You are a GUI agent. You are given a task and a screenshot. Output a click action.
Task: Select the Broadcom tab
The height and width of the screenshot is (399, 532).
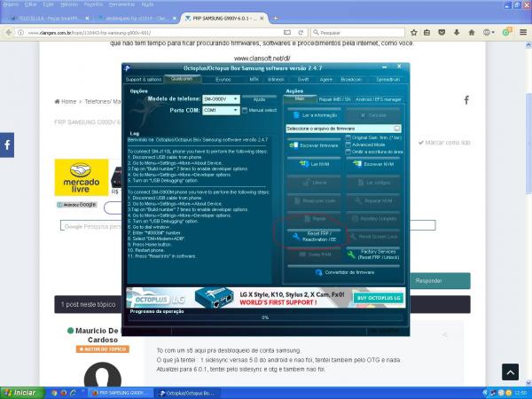click(x=351, y=80)
